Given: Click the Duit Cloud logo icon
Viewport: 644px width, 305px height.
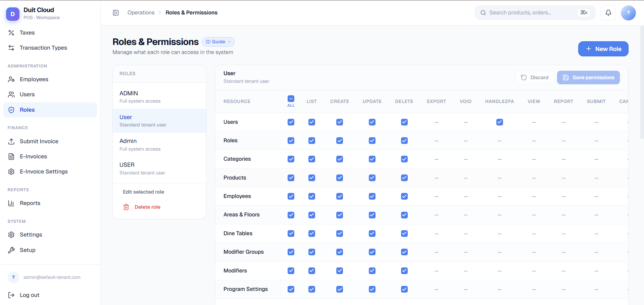Looking at the screenshot, I should point(13,14).
